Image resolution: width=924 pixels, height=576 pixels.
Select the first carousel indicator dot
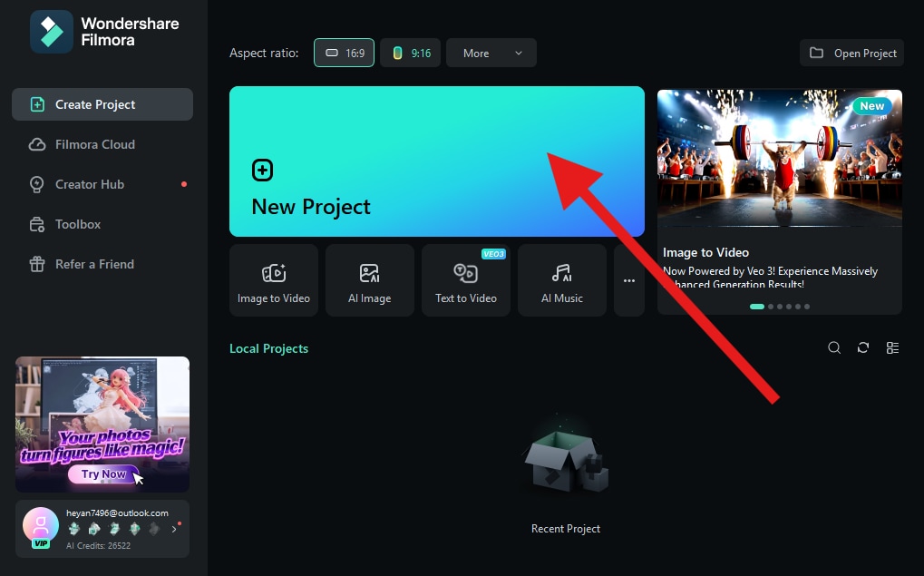(757, 307)
